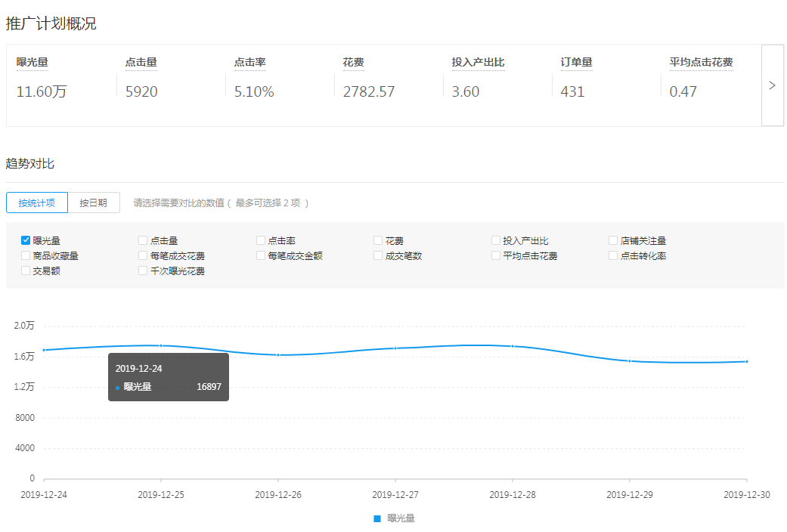Enable the 成交笔数 checkbox
Screen dimensions: 787x532
[378, 255]
